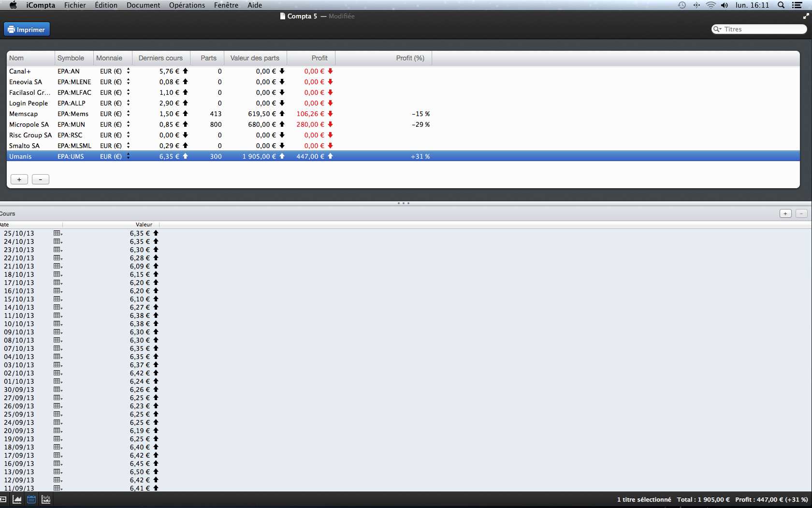Open the Document menu
Viewport: 812px width, 508px height.
pyautogui.click(x=143, y=5)
